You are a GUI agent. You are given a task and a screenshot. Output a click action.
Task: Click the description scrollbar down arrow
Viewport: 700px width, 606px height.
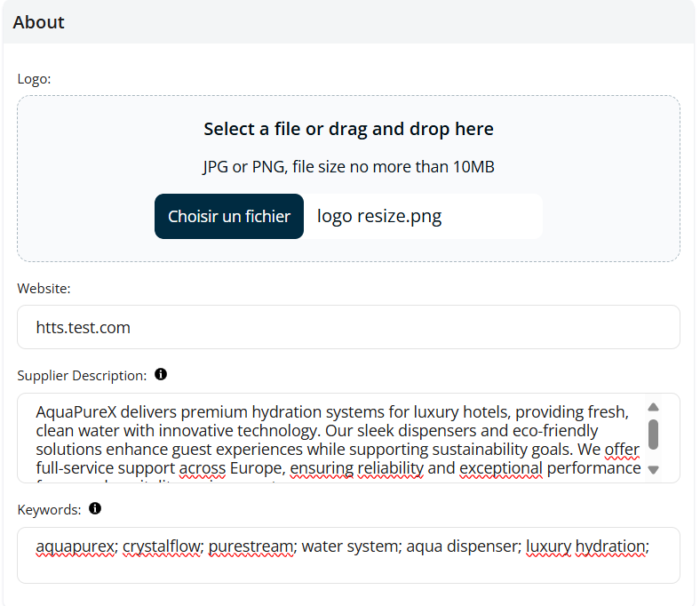653,470
